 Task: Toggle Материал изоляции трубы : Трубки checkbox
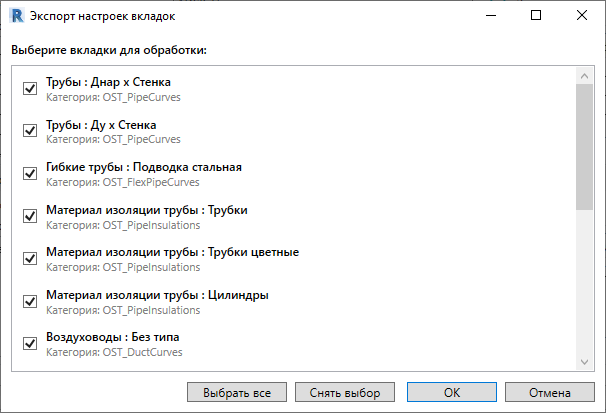click(30, 216)
